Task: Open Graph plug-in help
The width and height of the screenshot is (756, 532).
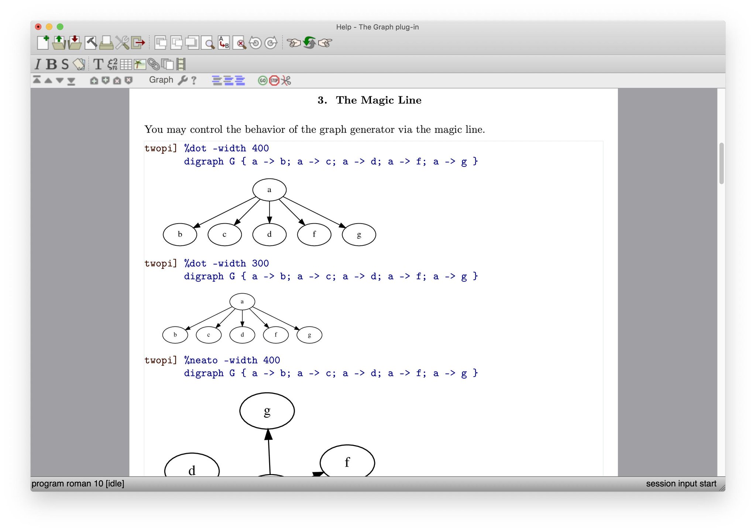Action: (x=193, y=80)
